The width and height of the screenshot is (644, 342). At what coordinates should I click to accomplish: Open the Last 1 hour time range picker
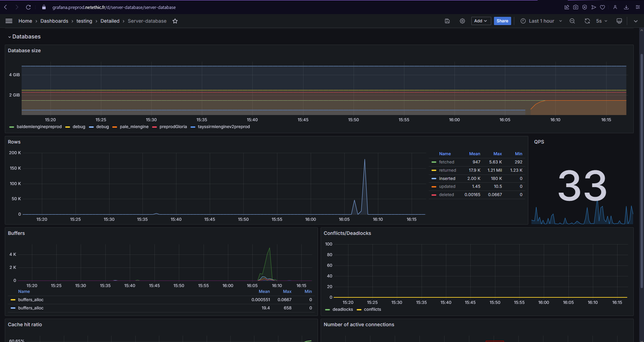[x=541, y=21]
